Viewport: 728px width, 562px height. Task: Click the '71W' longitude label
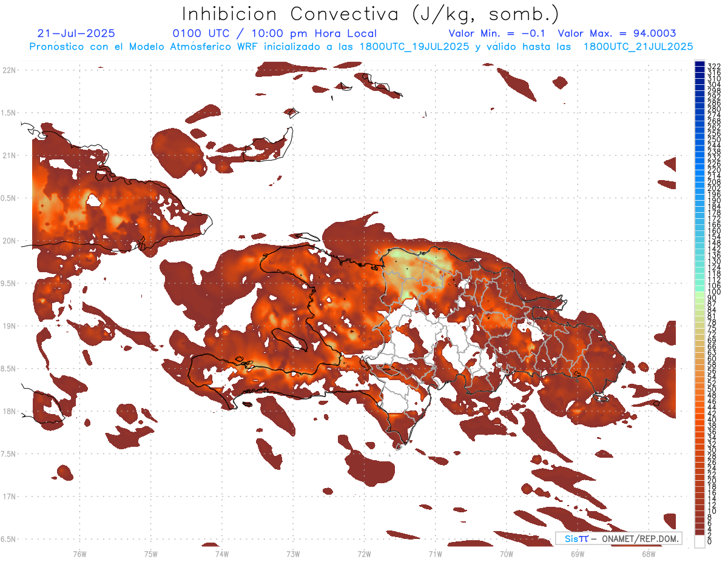(435, 554)
